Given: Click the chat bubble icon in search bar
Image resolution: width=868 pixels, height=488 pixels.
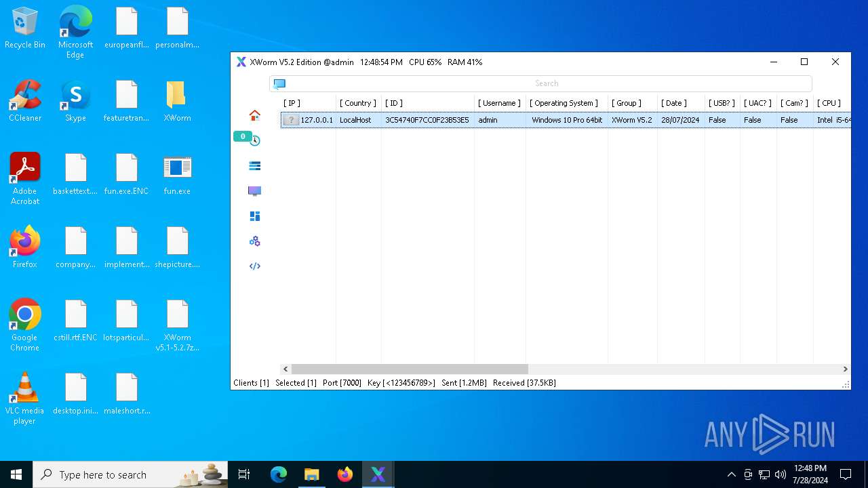Looking at the screenshot, I should [x=279, y=83].
